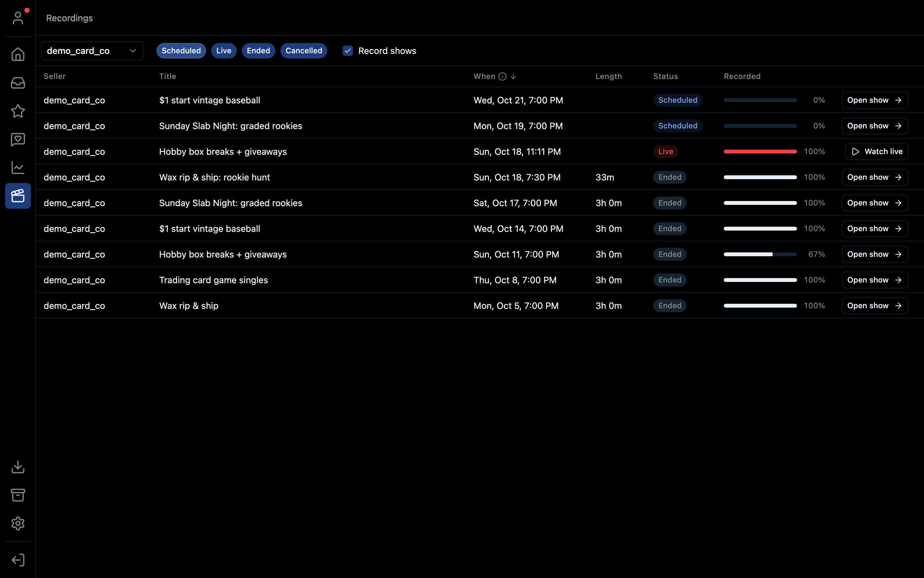Image resolution: width=924 pixels, height=578 pixels.
Task: Sort by the Title column header
Action: pyautogui.click(x=167, y=76)
